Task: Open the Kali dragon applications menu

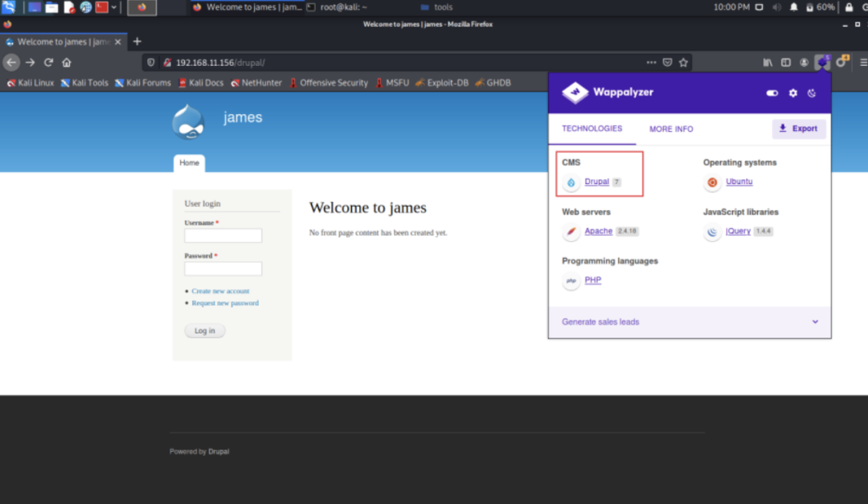Action: tap(8, 7)
